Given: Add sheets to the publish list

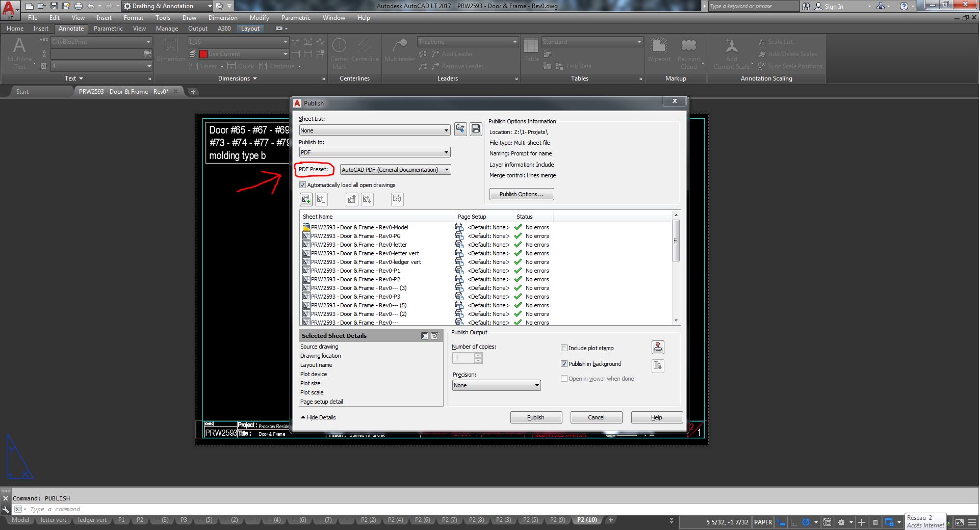Looking at the screenshot, I should click(306, 199).
